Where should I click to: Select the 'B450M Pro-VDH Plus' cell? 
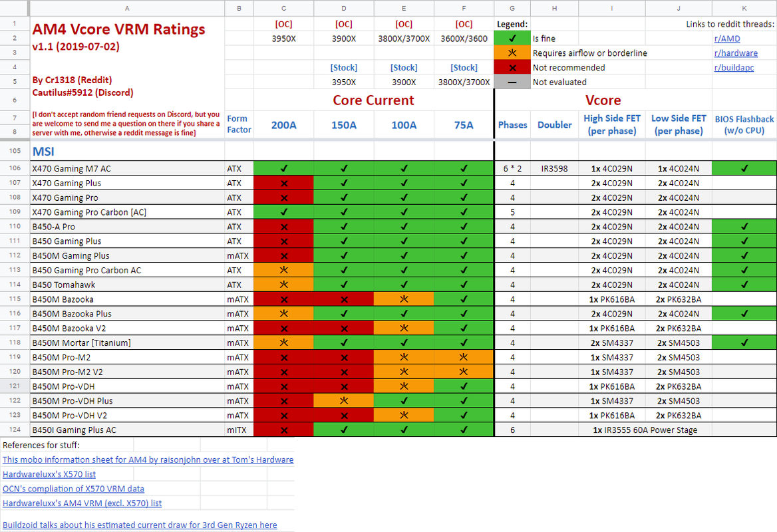(127, 401)
